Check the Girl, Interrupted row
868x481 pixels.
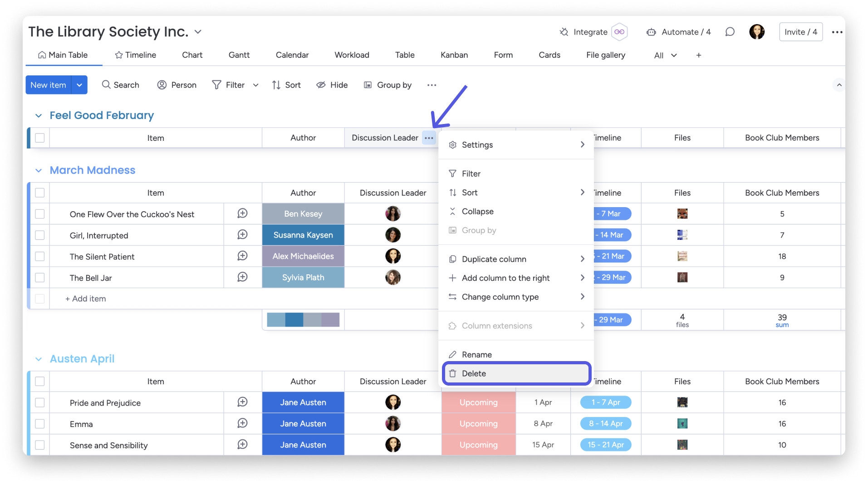click(x=40, y=235)
